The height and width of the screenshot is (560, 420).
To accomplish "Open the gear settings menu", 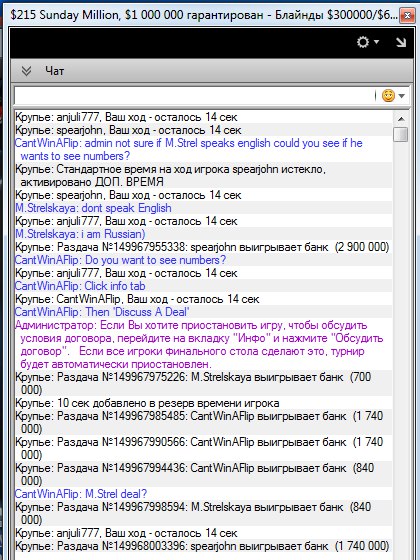I will pyautogui.click(x=363, y=42).
